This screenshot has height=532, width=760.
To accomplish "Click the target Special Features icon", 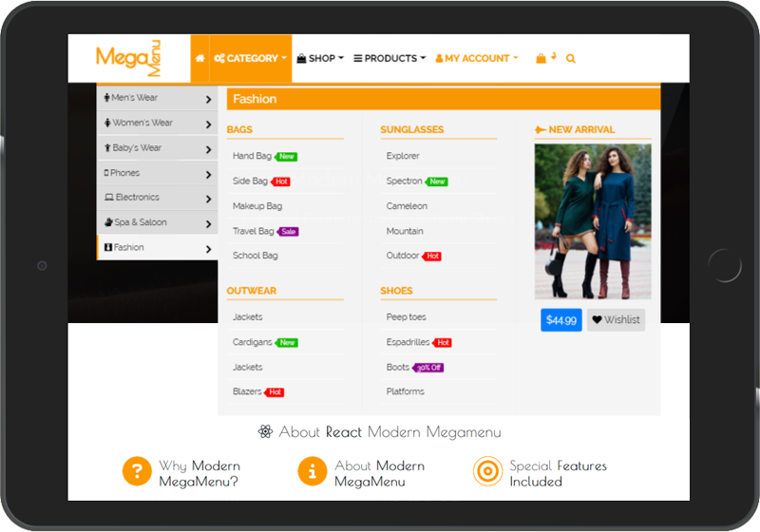I will (487, 471).
